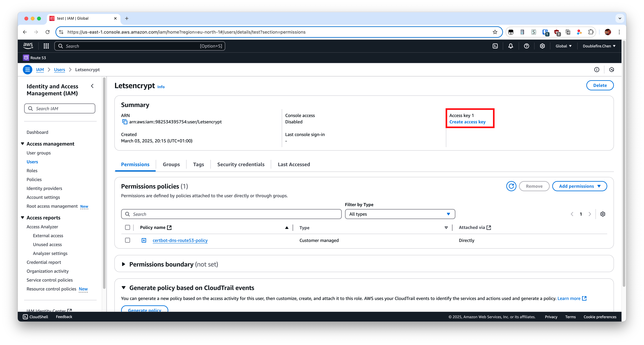Check the certbot-dns-route53-policy row checkbox
Screen dimensions: 644x345
coord(128,240)
